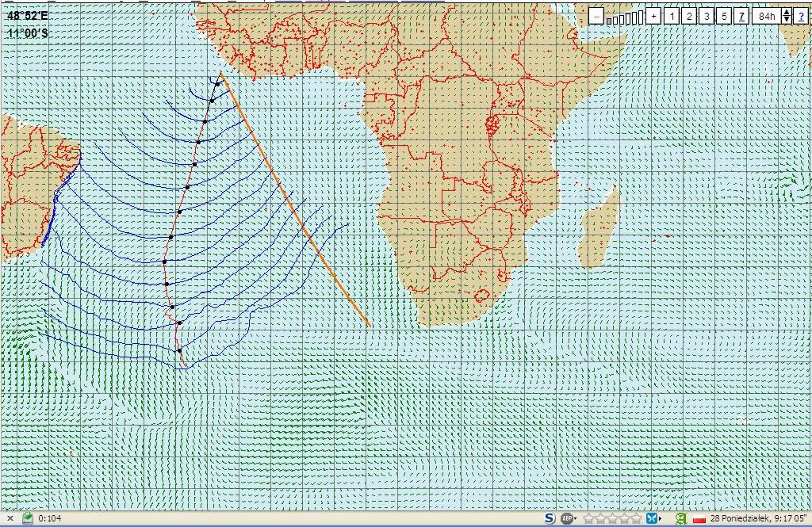
Task: Choose the 3-day forecast option
Action: (x=707, y=16)
